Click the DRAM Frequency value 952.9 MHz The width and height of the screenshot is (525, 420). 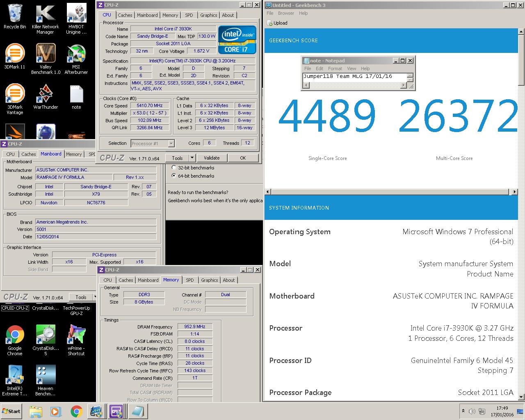195,326
